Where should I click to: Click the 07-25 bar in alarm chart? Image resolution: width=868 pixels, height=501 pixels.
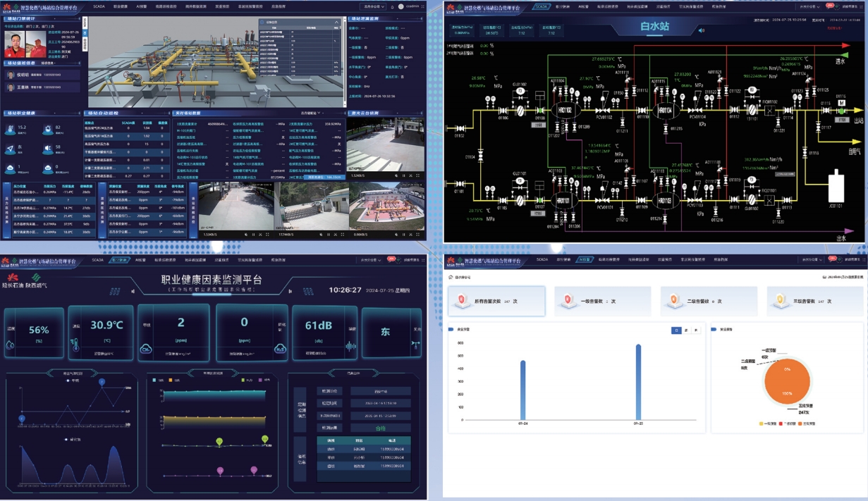tap(638, 382)
